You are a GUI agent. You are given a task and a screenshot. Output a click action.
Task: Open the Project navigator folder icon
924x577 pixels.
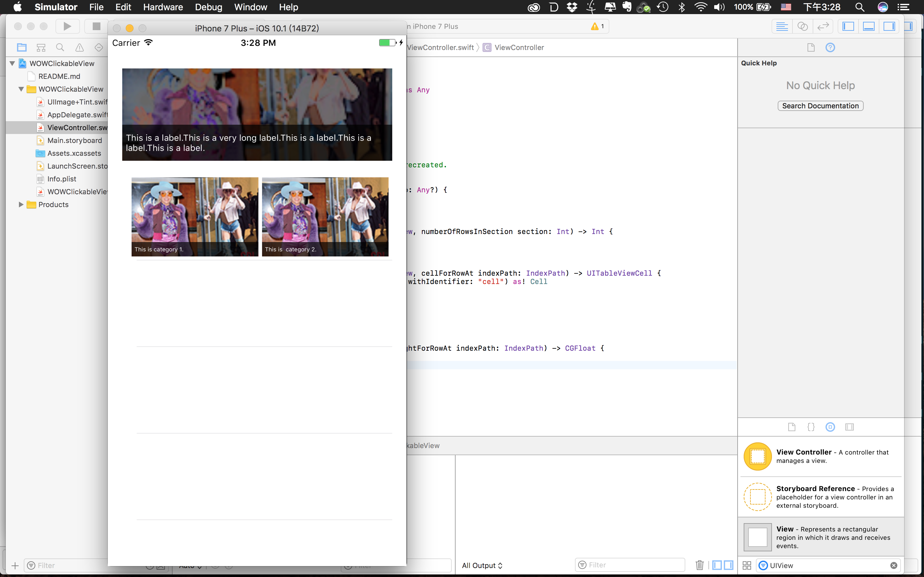(22, 47)
